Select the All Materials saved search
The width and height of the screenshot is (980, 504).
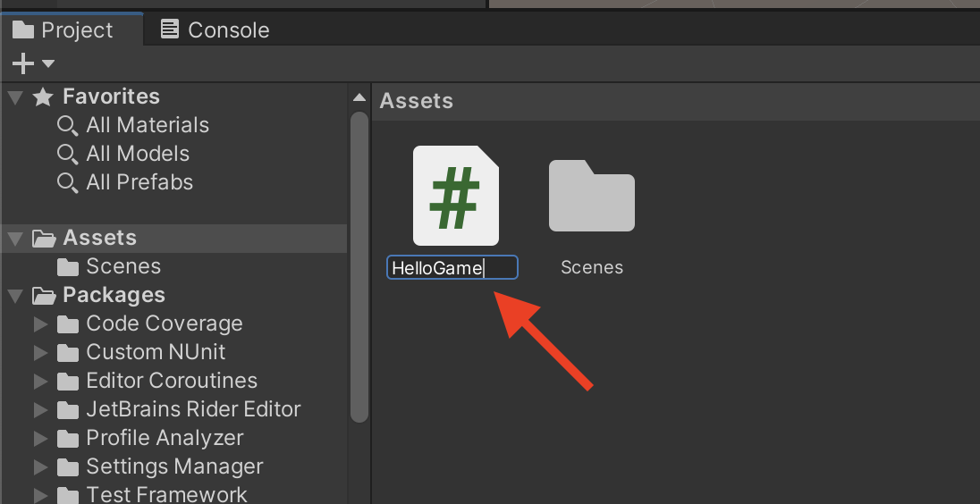point(147,125)
